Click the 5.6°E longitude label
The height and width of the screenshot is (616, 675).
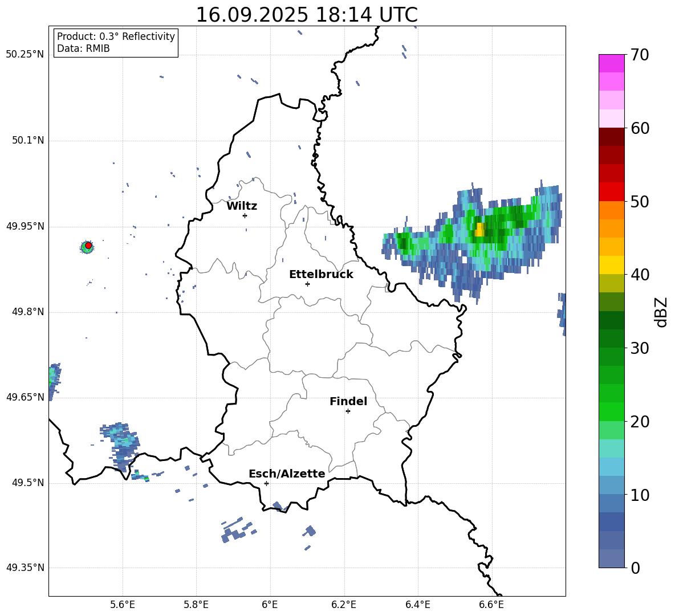[x=123, y=605]
